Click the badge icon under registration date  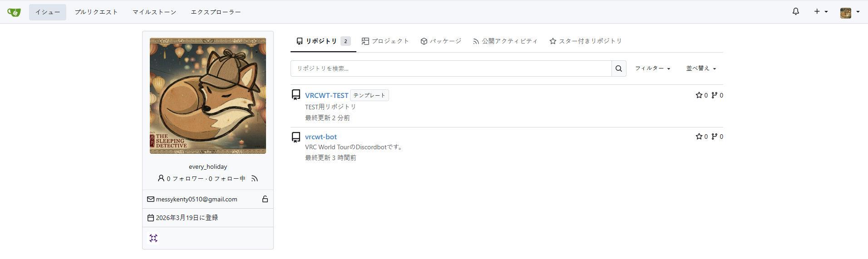(153, 238)
